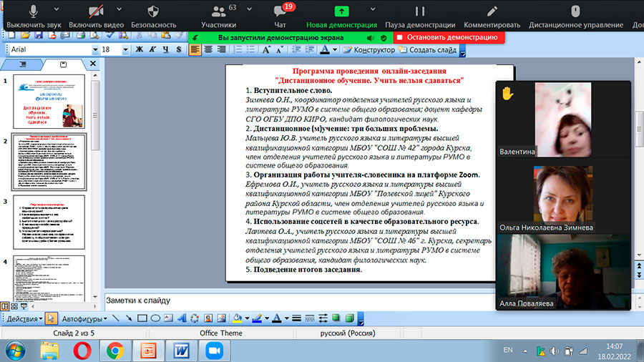644x362 pixels.
Task: Apply bulleted list formatting
Action: (x=251, y=49)
